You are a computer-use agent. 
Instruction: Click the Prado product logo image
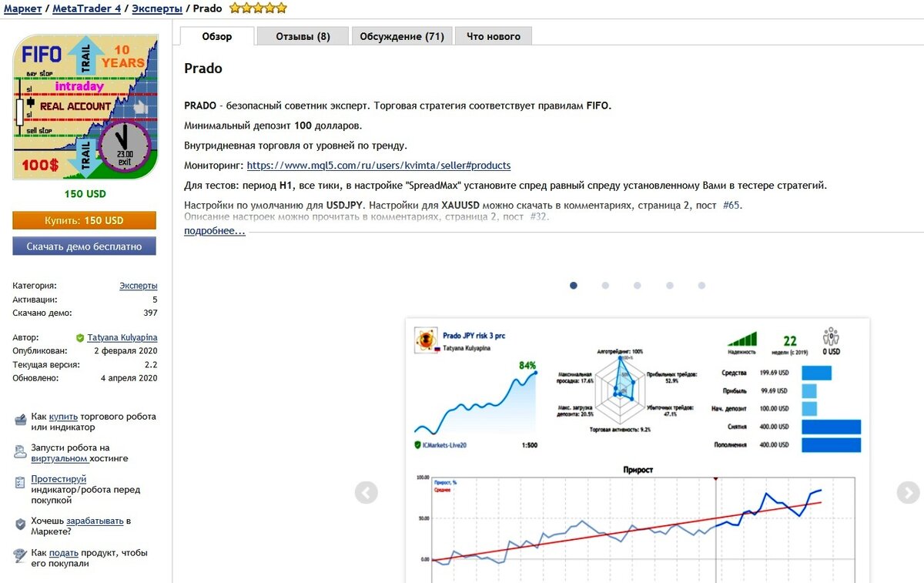[85, 107]
